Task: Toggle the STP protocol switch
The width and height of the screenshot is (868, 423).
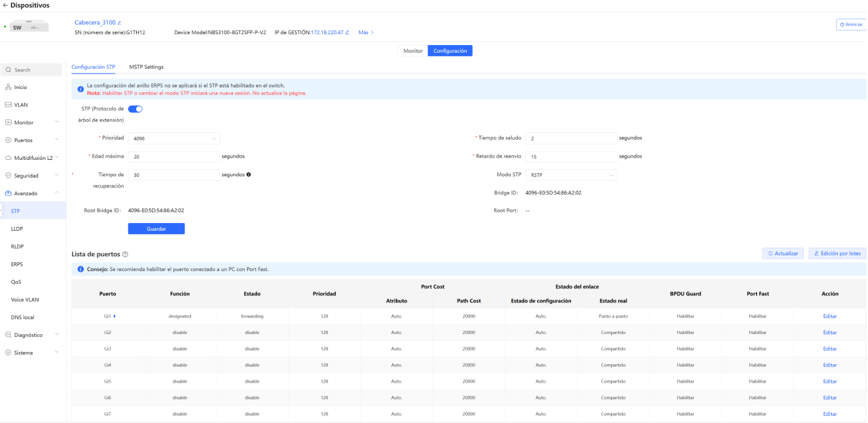Action: (135, 109)
